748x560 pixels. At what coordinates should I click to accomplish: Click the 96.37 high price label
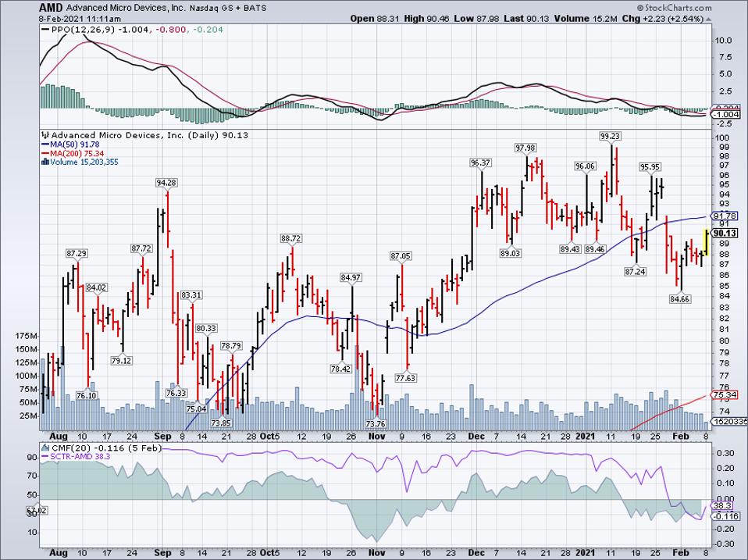click(x=480, y=162)
